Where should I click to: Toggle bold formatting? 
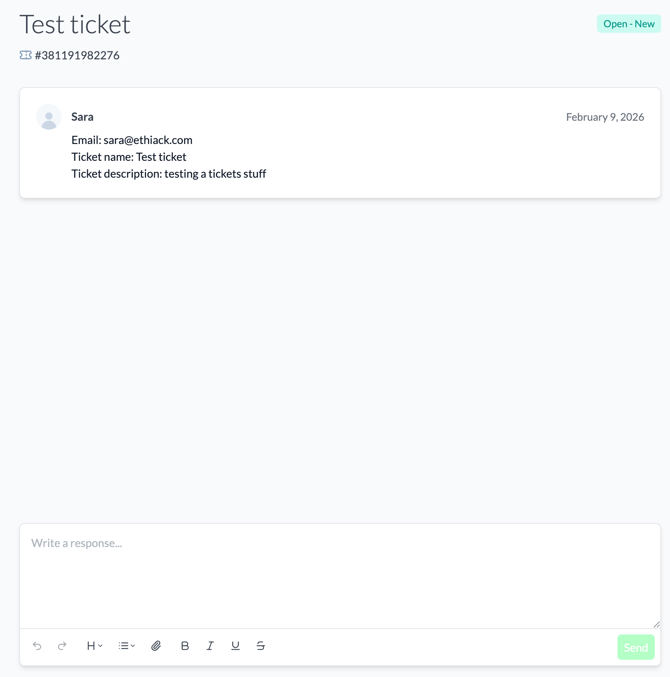185,646
